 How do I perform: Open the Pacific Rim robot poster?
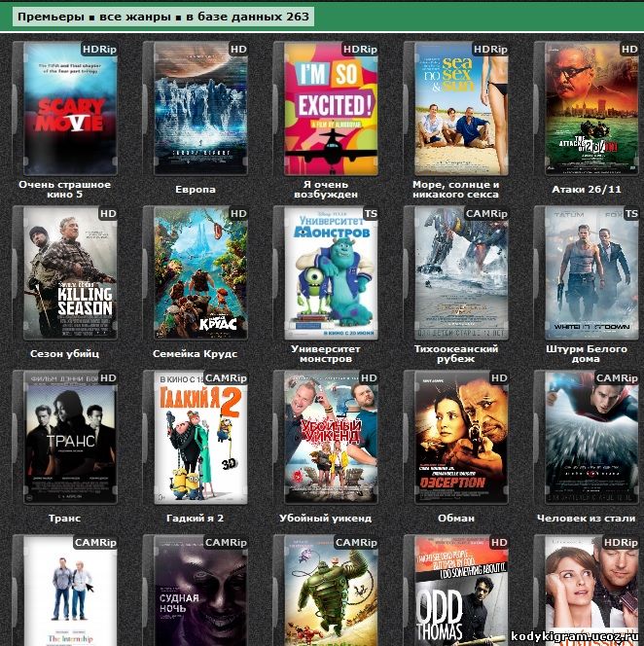461,272
